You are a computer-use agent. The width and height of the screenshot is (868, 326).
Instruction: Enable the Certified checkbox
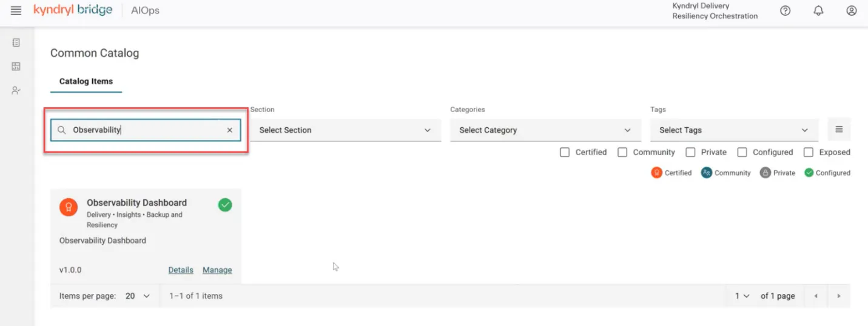point(565,152)
